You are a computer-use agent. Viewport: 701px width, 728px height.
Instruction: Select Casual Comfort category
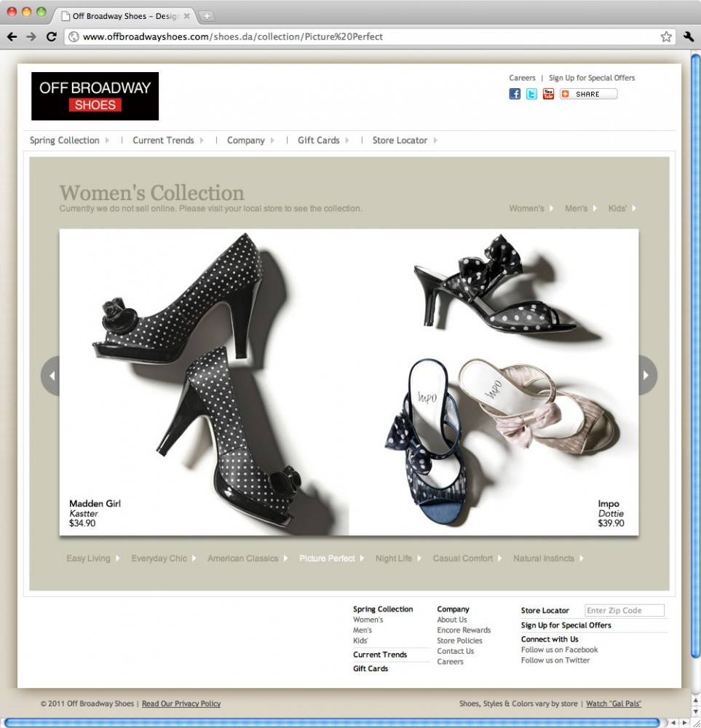[463, 558]
